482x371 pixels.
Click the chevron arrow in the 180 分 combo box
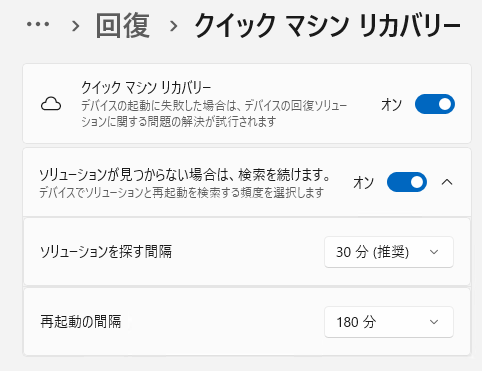coord(434,322)
